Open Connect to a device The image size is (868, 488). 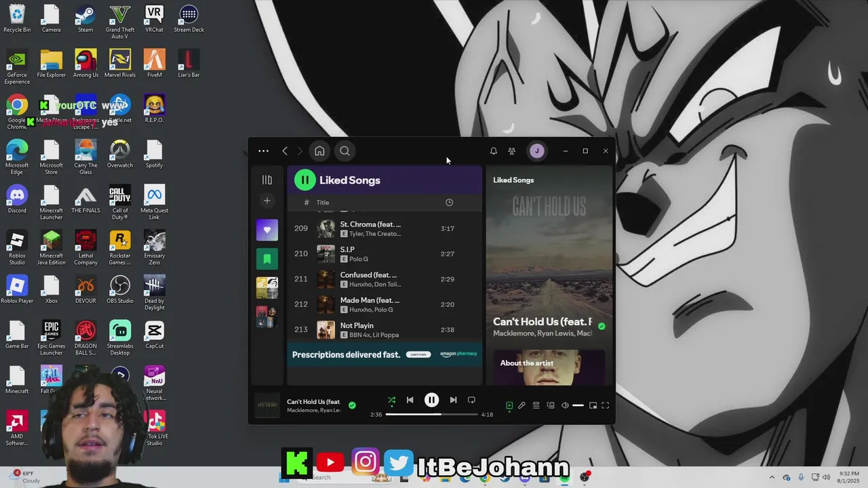(x=551, y=405)
